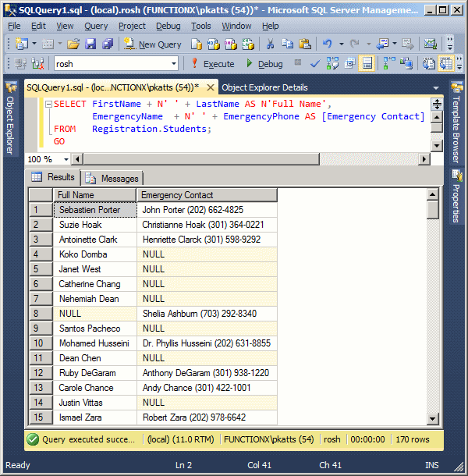Screen dimensions: 468x476
Task: Click the Cut scissors icon
Action: (x=270, y=44)
